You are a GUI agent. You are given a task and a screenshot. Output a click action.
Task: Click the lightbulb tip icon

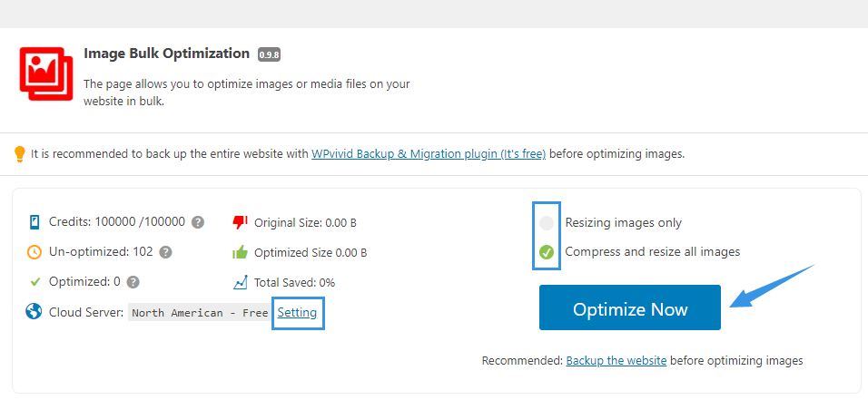[x=19, y=154]
